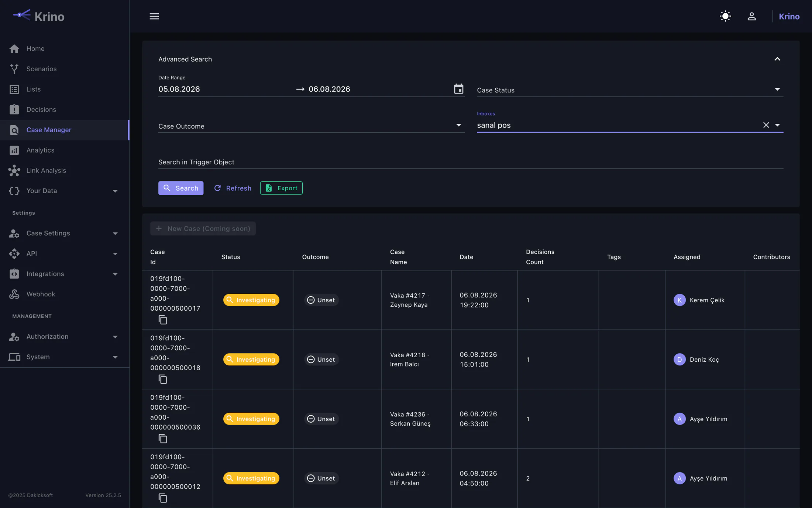The width and height of the screenshot is (812, 508).
Task: Open Lists in the sidebar
Action: click(x=65, y=89)
